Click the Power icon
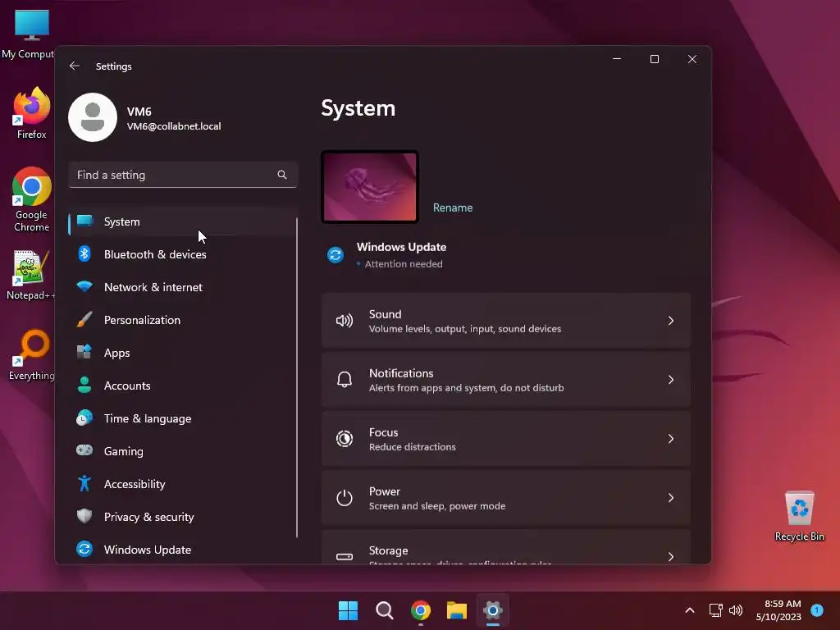The width and height of the screenshot is (840, 630). click(345, 497)
